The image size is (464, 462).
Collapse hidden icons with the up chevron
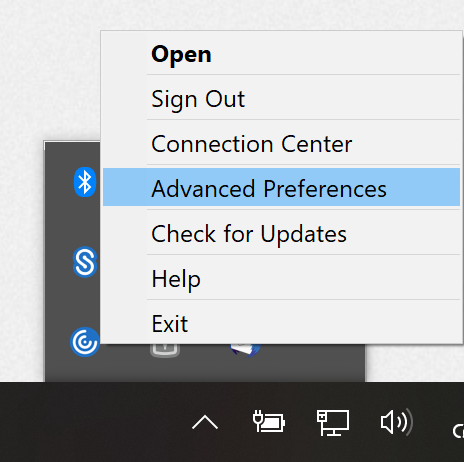click(x=205, y=422)
